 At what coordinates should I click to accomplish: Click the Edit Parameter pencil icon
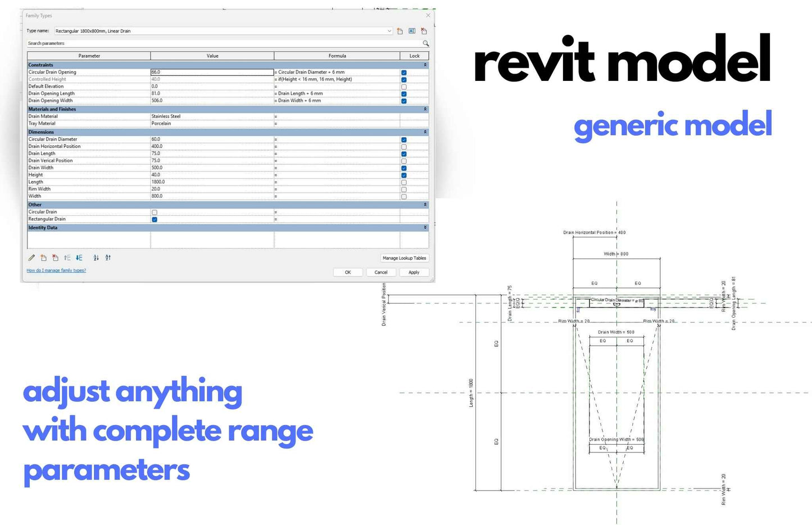(x=31, y=258)
